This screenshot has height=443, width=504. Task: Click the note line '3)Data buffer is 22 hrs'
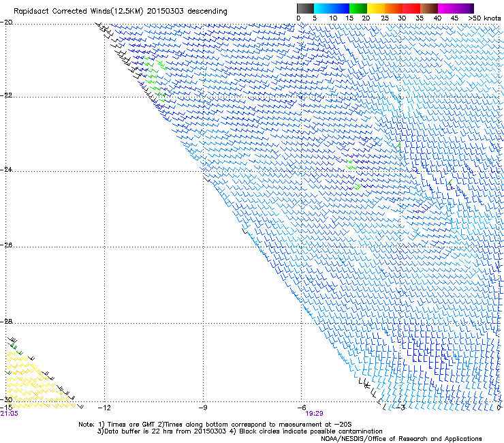(240, 431)
